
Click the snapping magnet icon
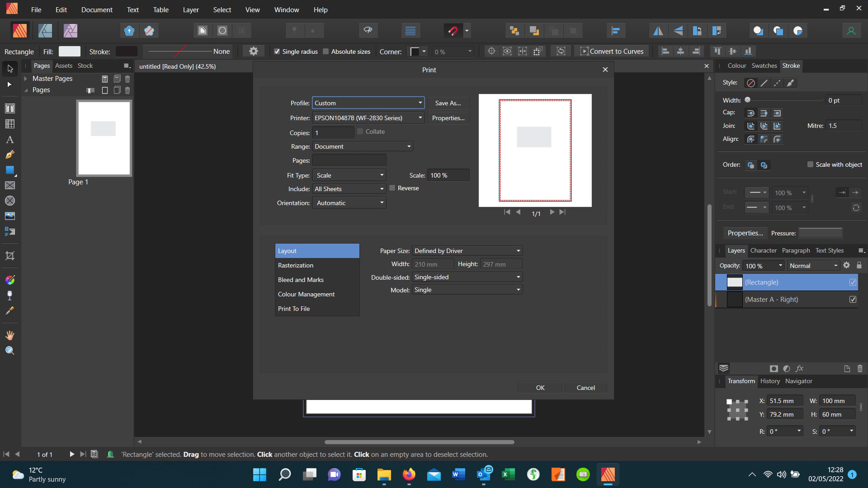pos(453,31)
